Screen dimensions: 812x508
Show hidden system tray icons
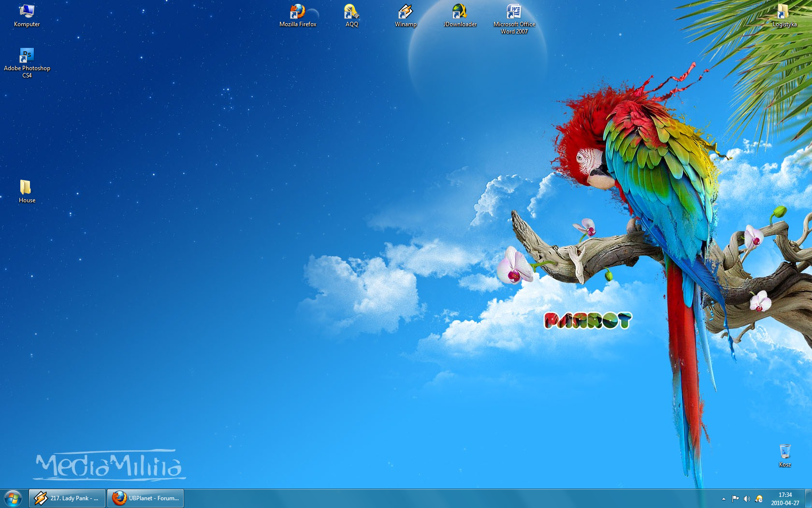[724, 499]
